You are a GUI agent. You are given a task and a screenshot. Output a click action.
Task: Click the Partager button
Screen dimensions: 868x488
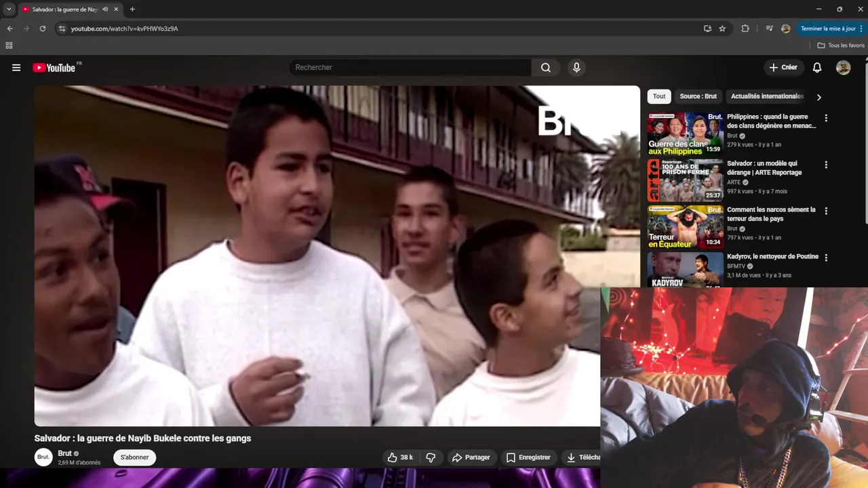click(471, 457)
